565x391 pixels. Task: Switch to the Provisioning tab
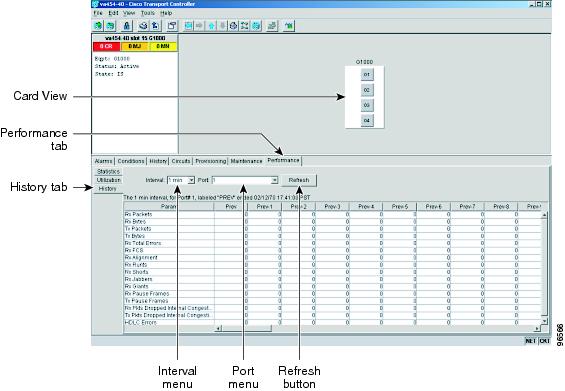click(211, 161)
